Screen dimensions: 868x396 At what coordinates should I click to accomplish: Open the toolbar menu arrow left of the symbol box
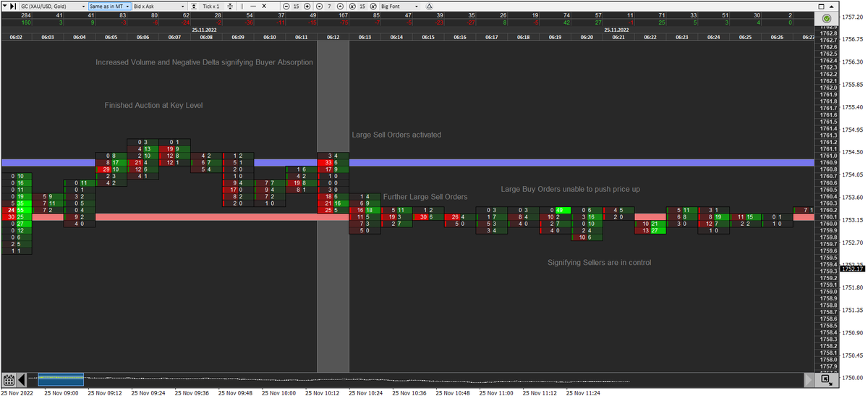click(4, 6)
